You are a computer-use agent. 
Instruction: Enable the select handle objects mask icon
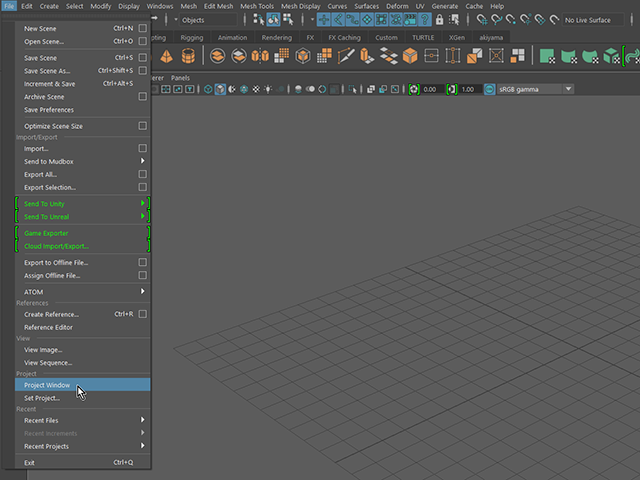pos(324,19)
